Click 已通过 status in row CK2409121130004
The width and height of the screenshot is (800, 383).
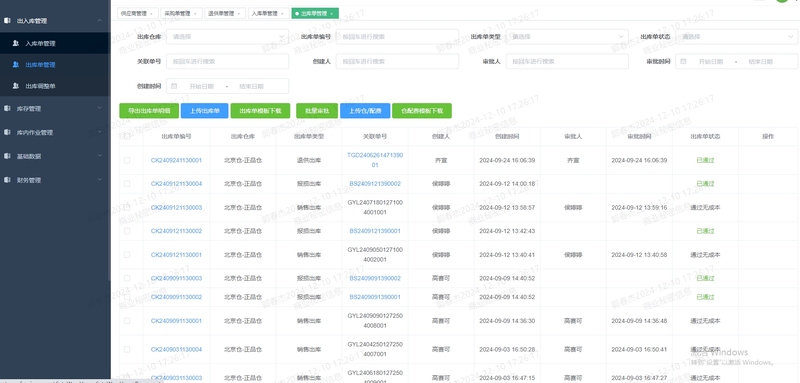pyautogui.click(x=705, y=184)
